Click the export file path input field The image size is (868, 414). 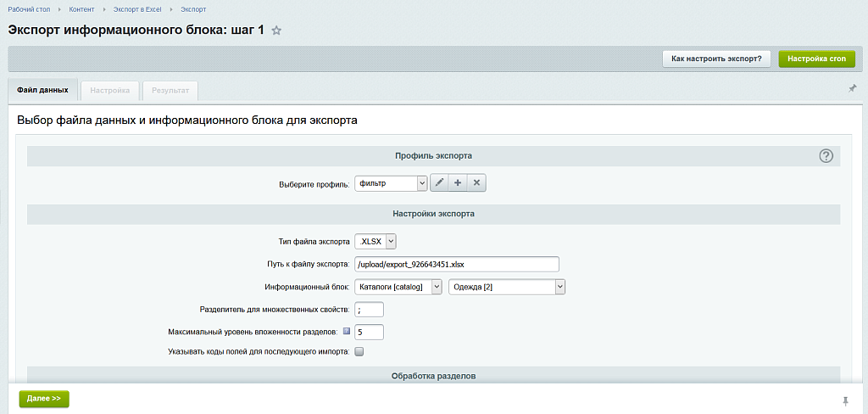pyautogui.click(x=457, y=265)
